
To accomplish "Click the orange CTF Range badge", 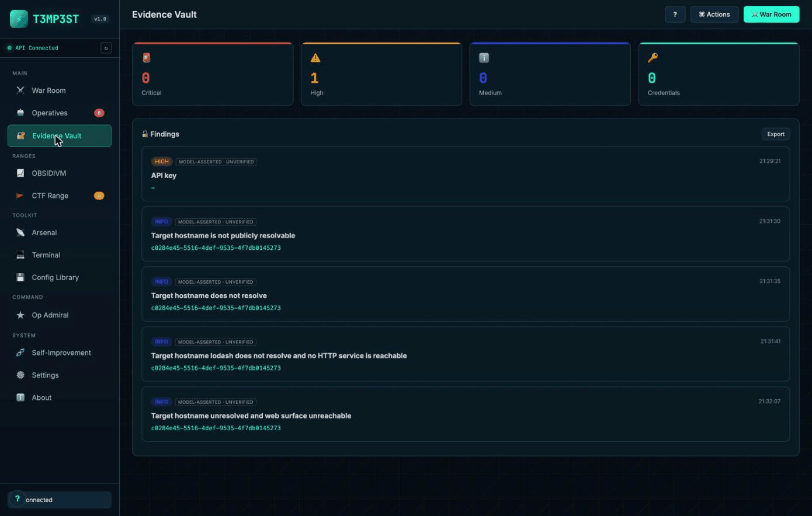I will [99, 196].
